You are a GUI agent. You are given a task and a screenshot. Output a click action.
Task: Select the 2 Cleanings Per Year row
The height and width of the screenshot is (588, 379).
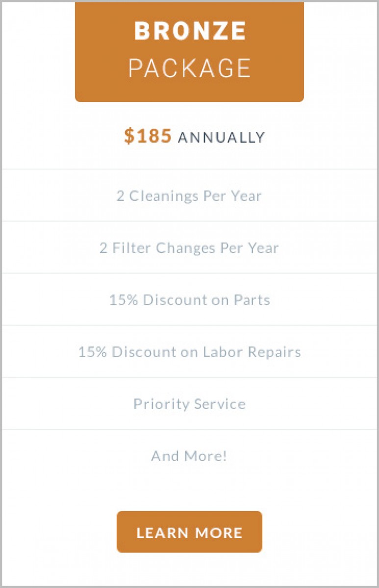(189, 196)
